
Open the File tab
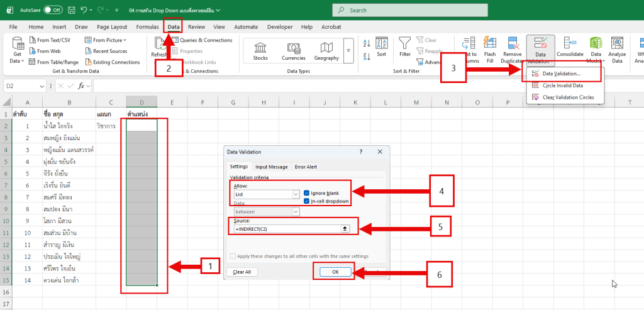(x=13, y=27)
